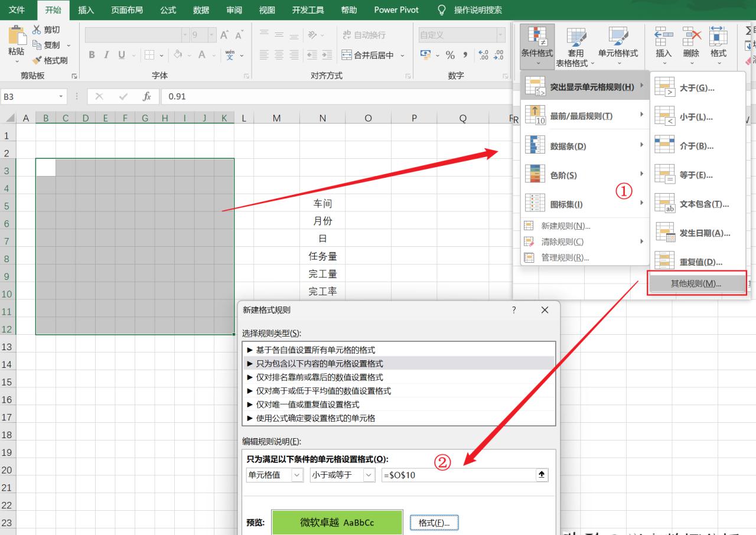Click the increase decimal icon

[483, 55]
